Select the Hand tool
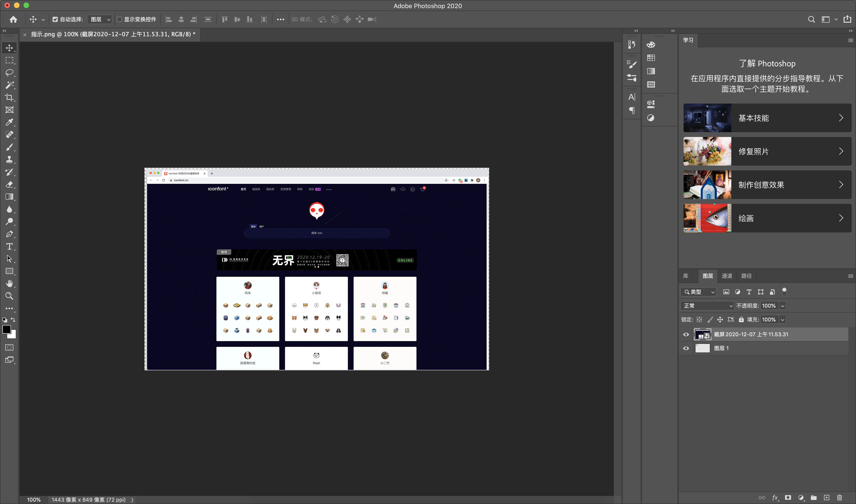The width and height of the screenshot is (856, 504). (10, 283)
